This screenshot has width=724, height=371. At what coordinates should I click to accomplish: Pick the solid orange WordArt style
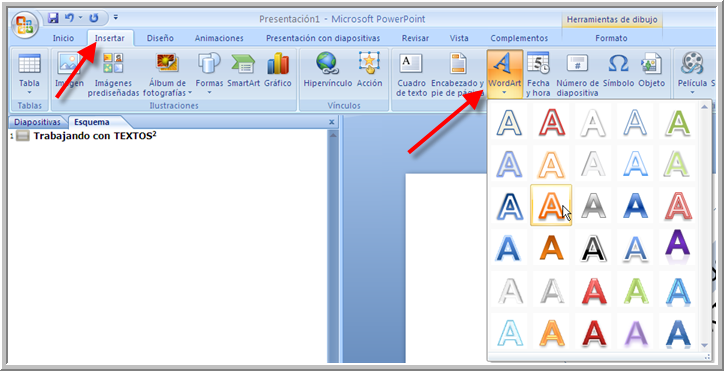pyautogui.click(x=551, y=248)
